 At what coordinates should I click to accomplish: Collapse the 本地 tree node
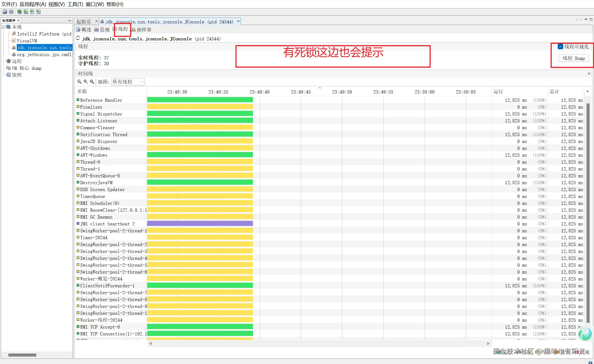coord(4,27)
